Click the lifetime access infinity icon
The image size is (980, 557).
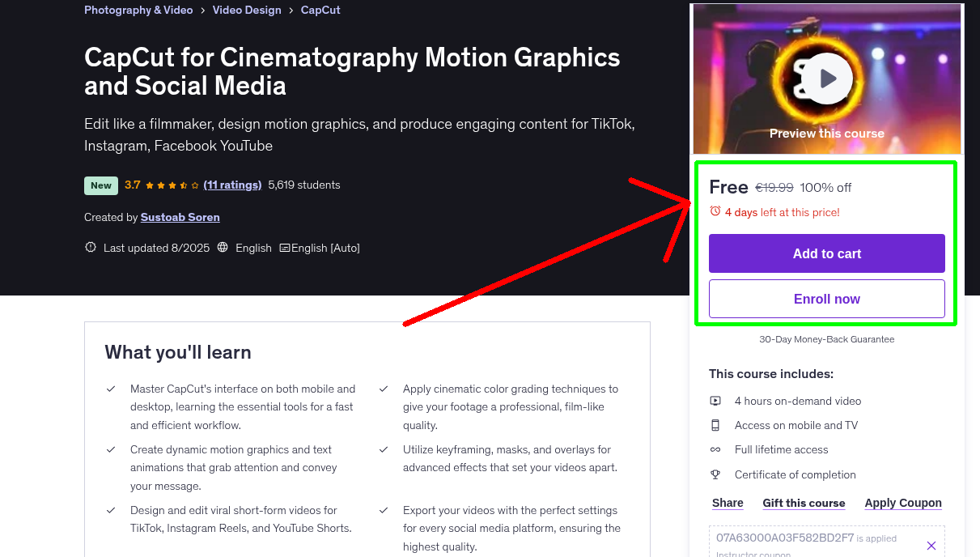point(715,449)
